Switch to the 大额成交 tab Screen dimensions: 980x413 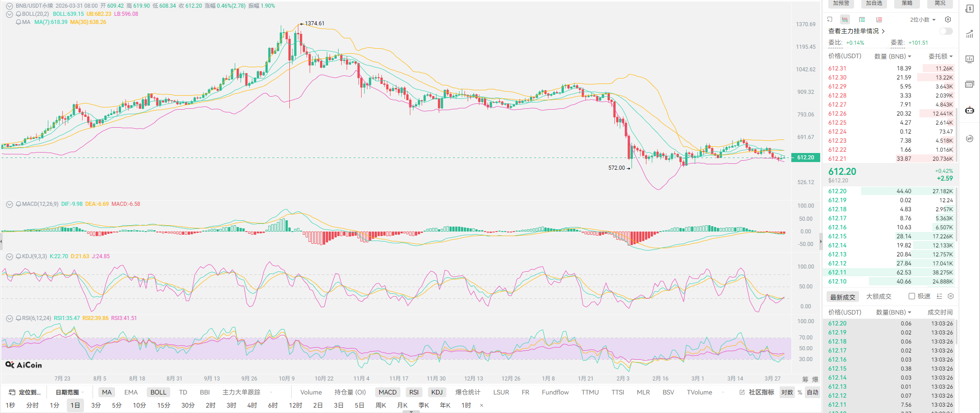coord(878,297)
